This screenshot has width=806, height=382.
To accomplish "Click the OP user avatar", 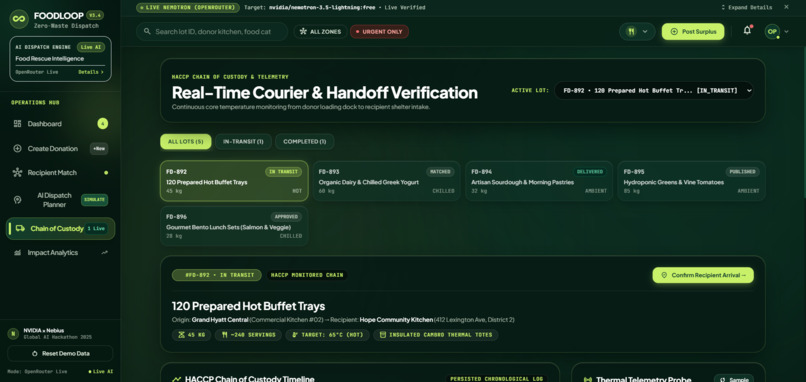I will tap(772, 31).
